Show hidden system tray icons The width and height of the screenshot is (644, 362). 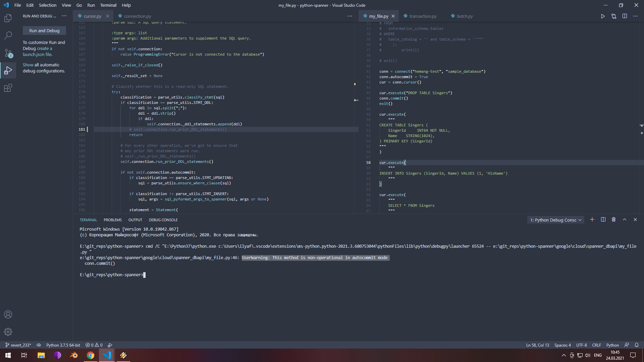coord(563,355)
